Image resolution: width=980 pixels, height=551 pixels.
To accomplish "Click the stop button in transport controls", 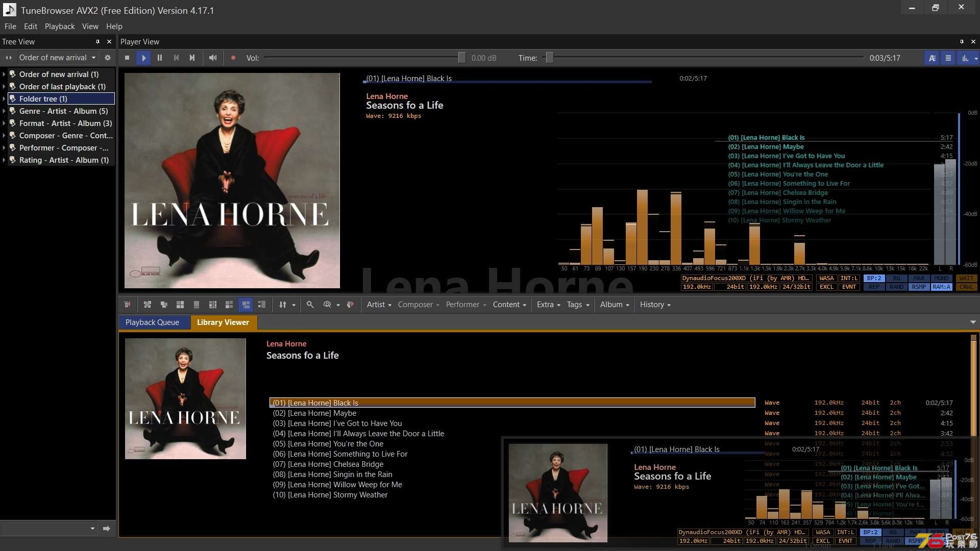I will (127, 58).
